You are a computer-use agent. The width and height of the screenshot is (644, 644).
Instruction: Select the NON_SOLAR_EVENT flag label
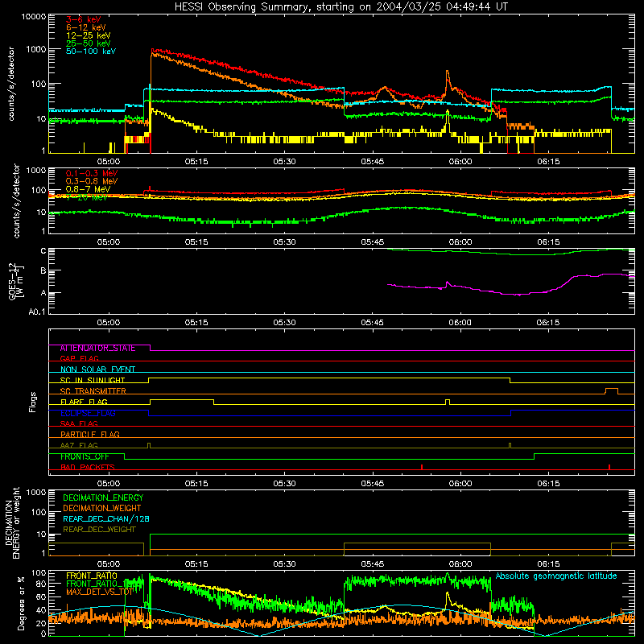coord(97,369)
